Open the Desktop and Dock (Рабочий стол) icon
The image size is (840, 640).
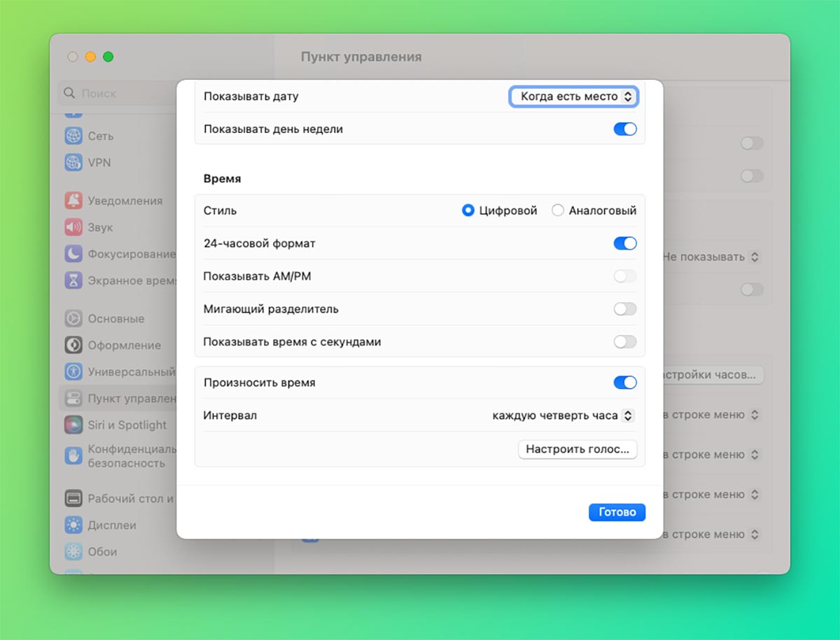click(73, 499)
